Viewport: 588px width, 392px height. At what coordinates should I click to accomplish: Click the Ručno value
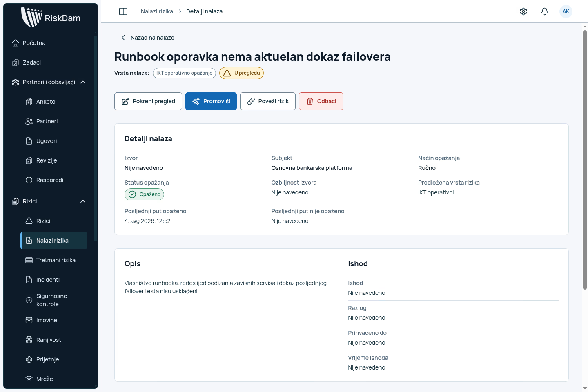tap(427, 168)
